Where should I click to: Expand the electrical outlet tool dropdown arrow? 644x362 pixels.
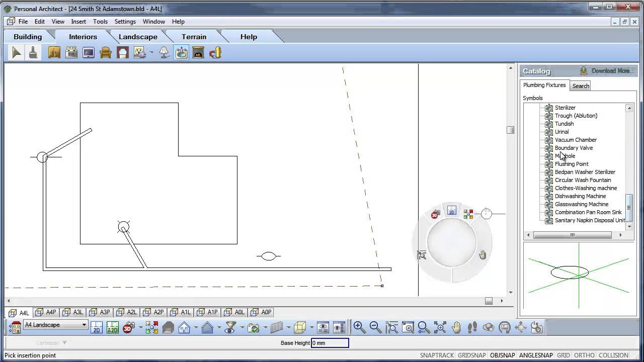[152, 52]
